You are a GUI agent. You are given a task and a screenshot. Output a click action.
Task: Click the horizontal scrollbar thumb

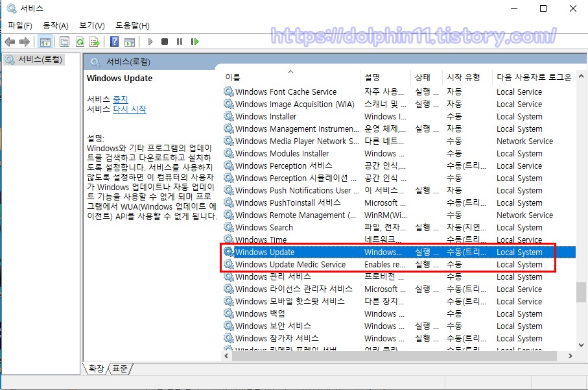click(x=395, y=356)
